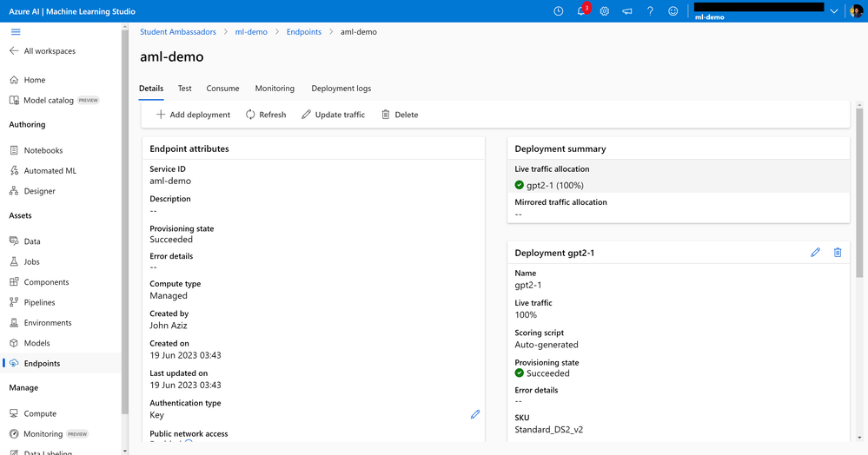Click the Components sidebar icon
The width and height of the screenshot is (868, 455).
(x=15, y=281)
